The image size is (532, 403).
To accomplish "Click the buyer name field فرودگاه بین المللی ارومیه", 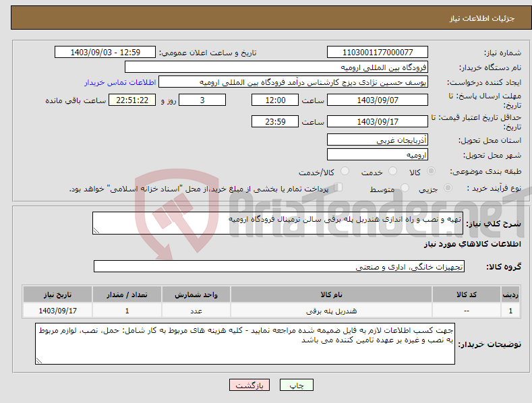I will point(276,67).
